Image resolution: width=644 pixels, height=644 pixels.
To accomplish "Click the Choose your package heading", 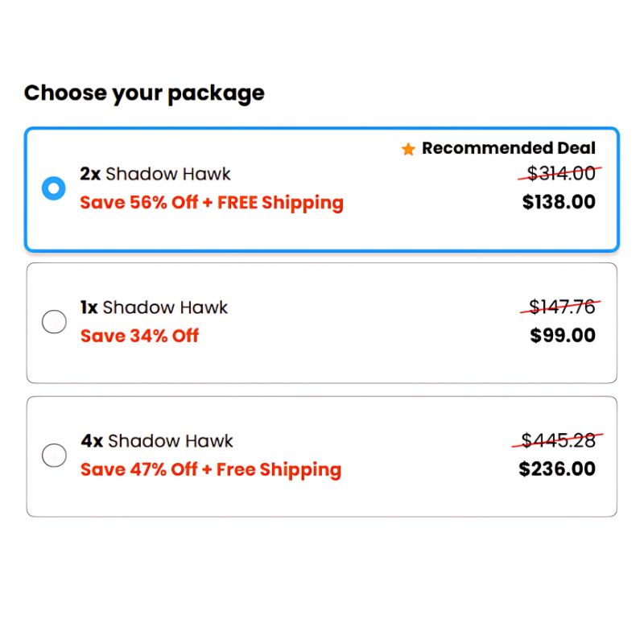I will pos(144,93).
